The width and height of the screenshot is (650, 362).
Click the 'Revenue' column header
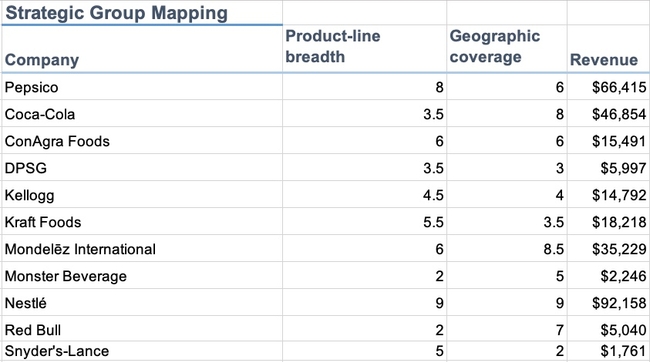pos(608,49)
